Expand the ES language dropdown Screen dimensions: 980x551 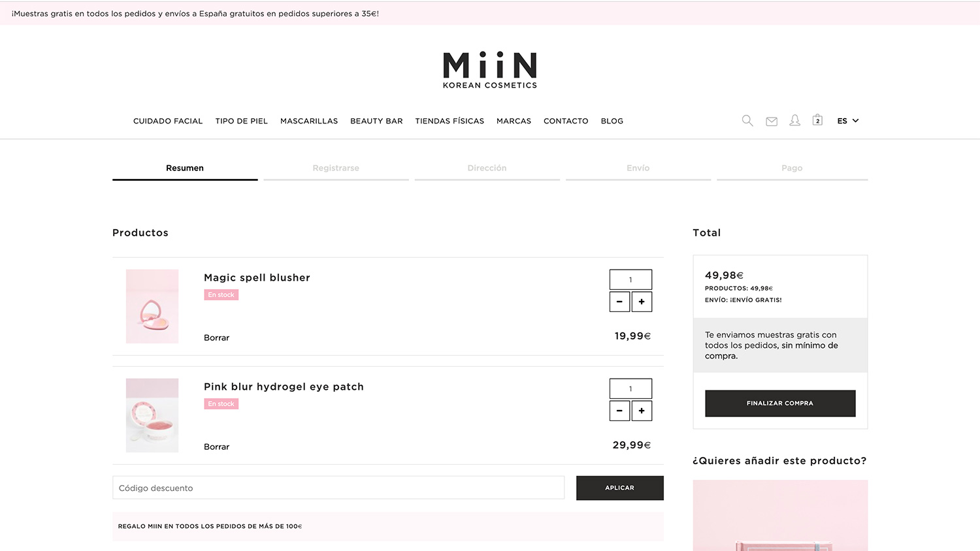pos(847,121)
